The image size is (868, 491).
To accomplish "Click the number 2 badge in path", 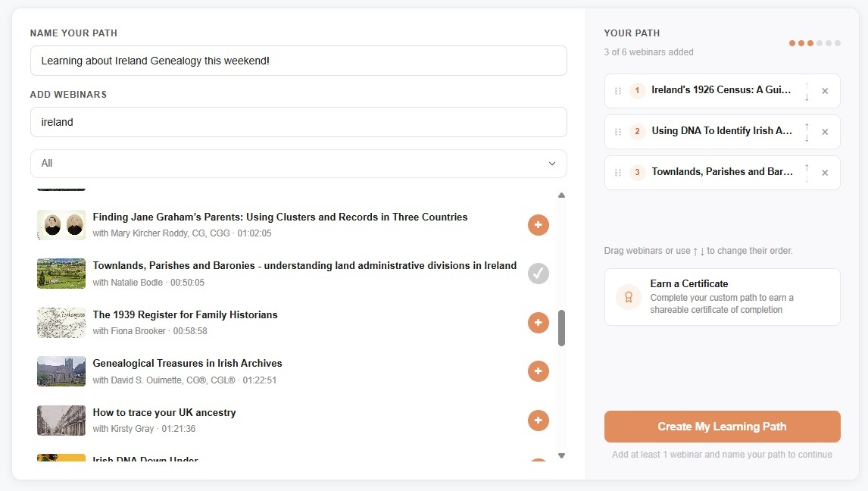I will click(x=637, y=131).
